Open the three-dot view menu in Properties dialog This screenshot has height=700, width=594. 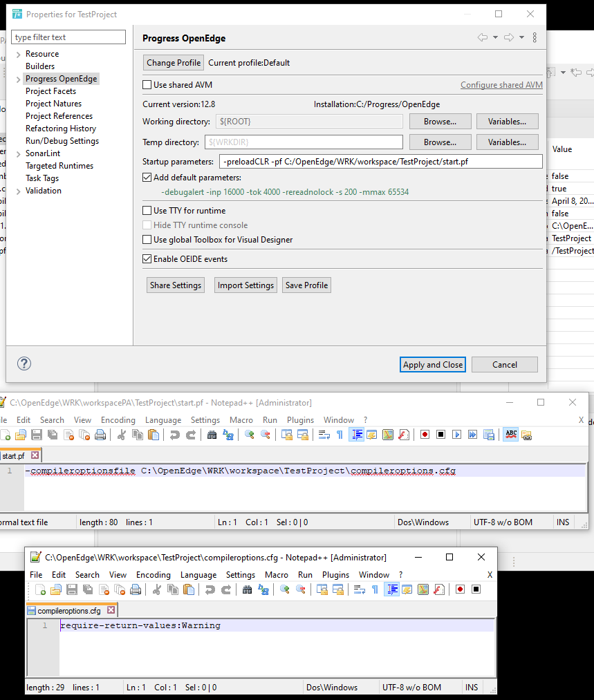tap(535, 37)
